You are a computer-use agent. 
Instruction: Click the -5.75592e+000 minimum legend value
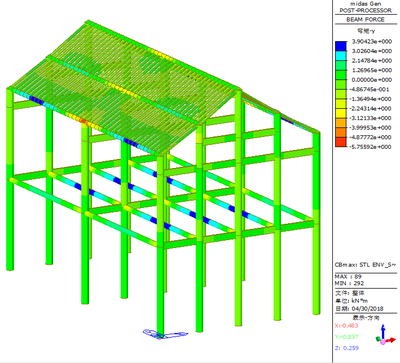371,147
